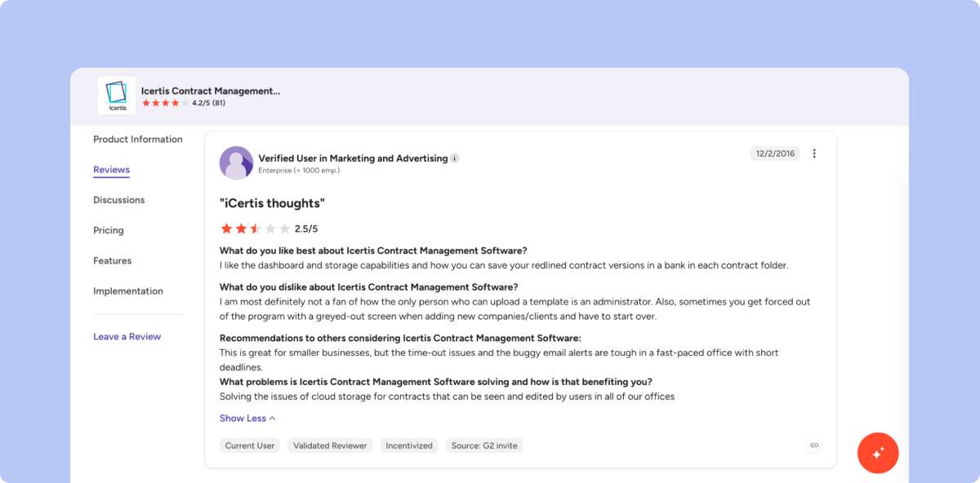Screen dimensions: 980x483
Task: Click the Leave a Review link
Action: pos(127,336)
